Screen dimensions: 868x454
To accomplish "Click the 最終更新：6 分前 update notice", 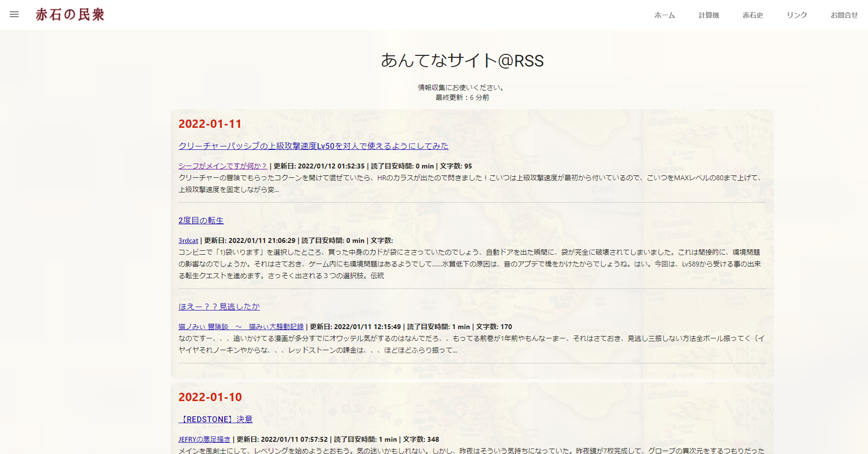I will pos(462,97).
